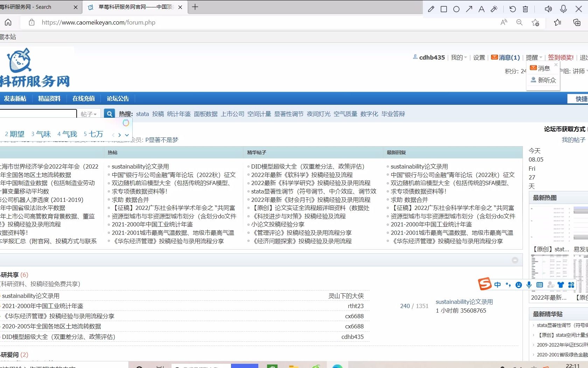Open the 在线充值 menu item
Viewport: 588px width, 368px height.
point(84,98)
